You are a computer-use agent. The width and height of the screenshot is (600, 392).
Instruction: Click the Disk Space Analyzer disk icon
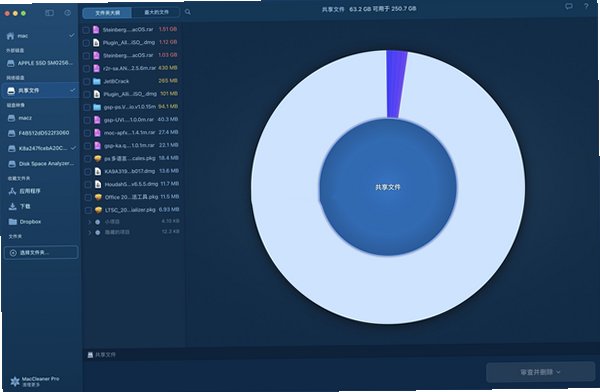coord(12,164)
